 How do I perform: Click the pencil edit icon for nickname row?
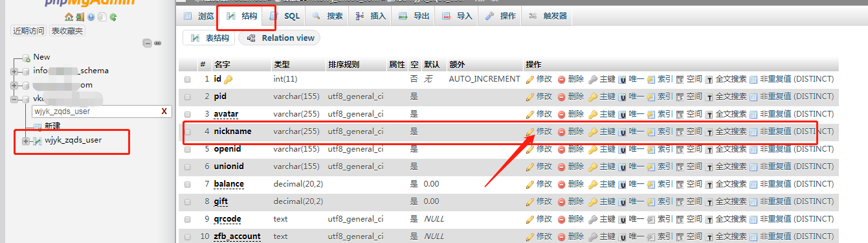click(x=530, y=132)
